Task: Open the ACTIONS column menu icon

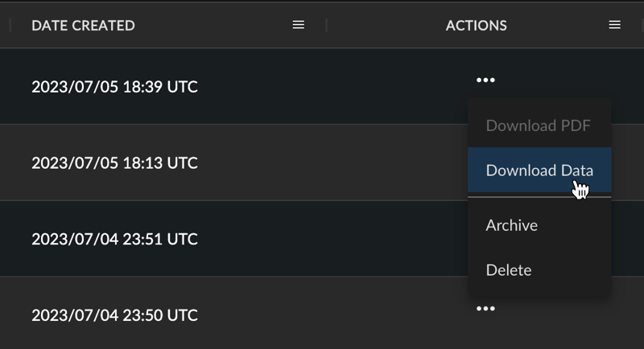Action: pyautogui.click(x=614, y=25)
